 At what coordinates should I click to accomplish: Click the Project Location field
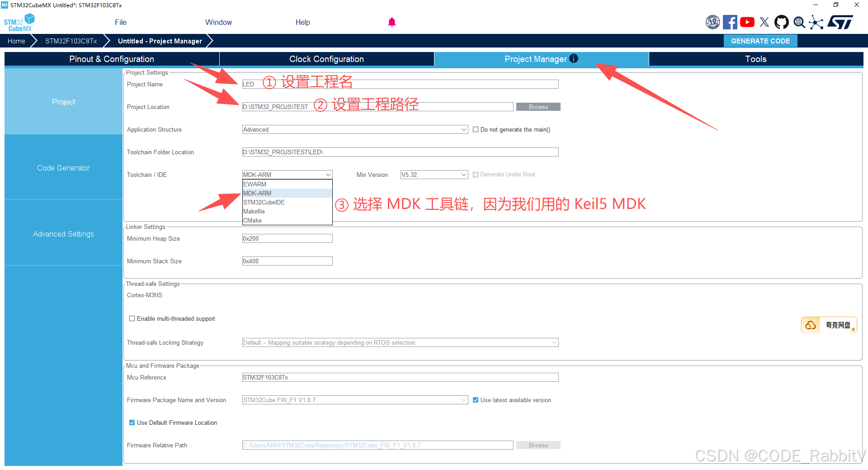(377, 107)
